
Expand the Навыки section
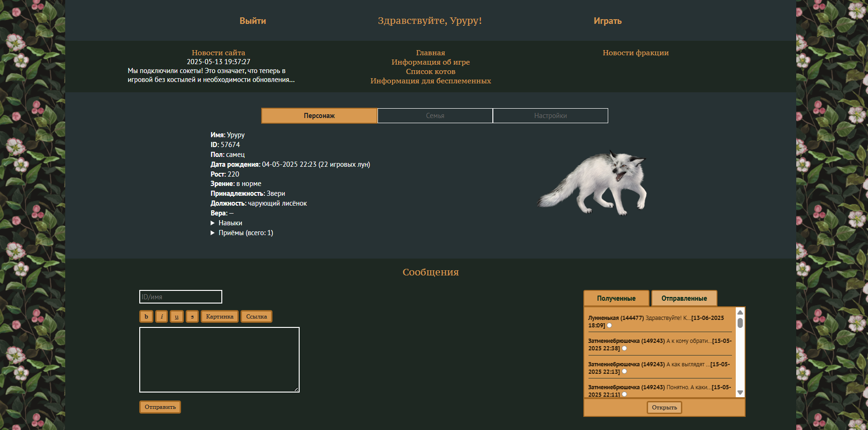click(x=230, y=223)
